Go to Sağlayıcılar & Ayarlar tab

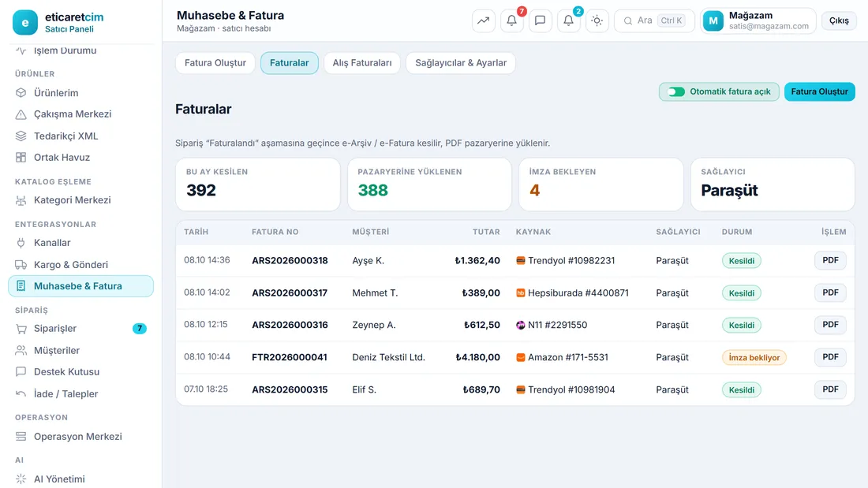click(461, 63)
